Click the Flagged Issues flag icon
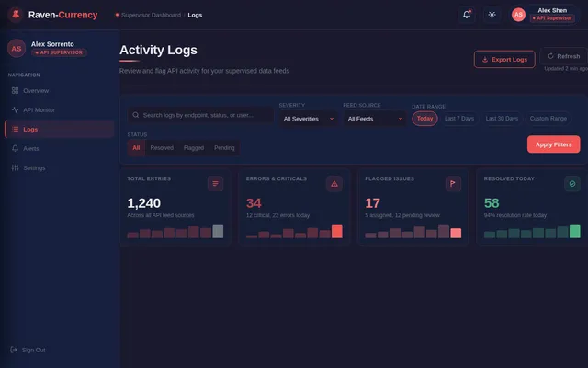The height and width of the screenshot is (368, 588). pyautogui.click(x=453, y=184)
